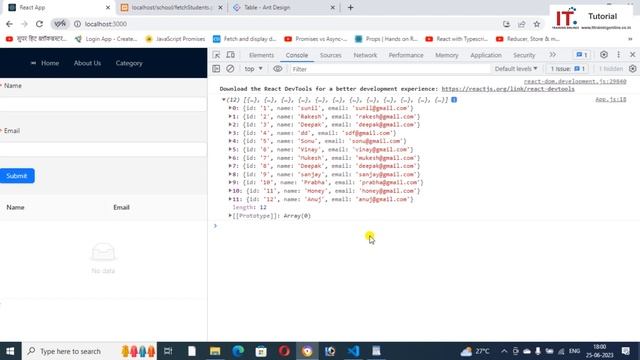The height and width of the screenshot is (360, 640).
Task: Open the Memory panel tab
Action: pyautogui.click(x=447, y=55)
